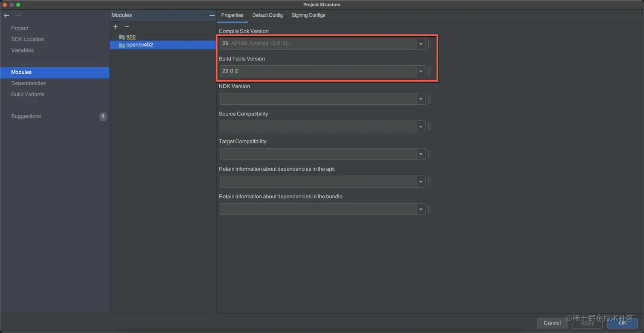Show the Suggestions section
Viewport: 644px width, 333px height.
26,116
